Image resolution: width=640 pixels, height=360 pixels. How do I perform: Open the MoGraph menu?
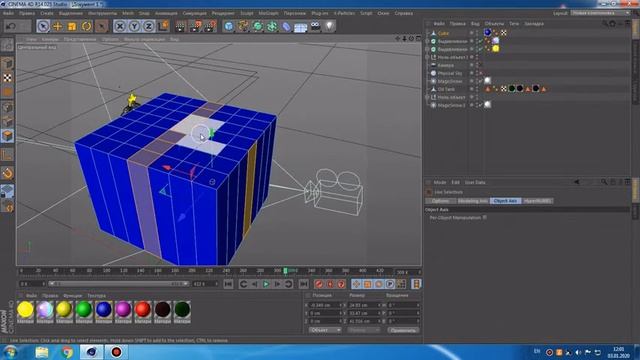pyautogui.click(x=268, y=13)
